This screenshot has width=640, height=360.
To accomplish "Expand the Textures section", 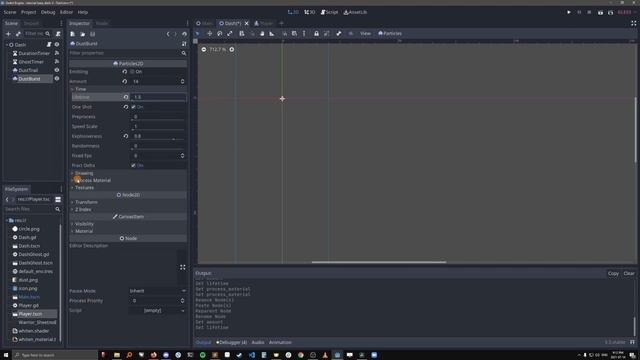I will pos(128,188).
